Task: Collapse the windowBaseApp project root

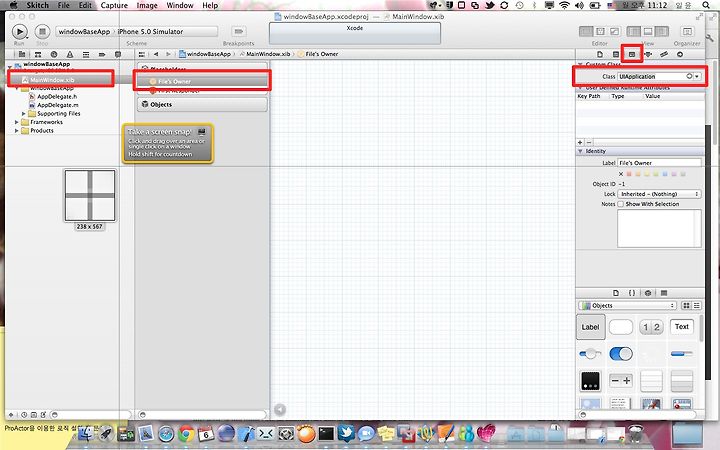Action: coord(10,67)
